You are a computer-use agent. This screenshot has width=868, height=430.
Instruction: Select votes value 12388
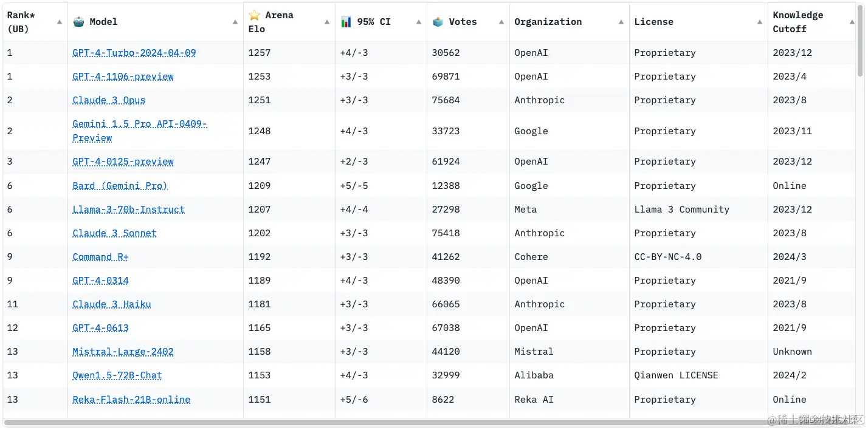(x=446, y=186)
